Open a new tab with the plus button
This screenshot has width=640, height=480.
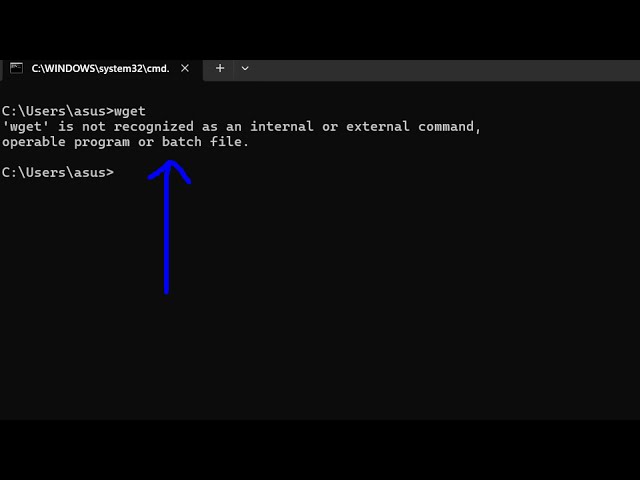pyautogui.click(x=220, y=68)
